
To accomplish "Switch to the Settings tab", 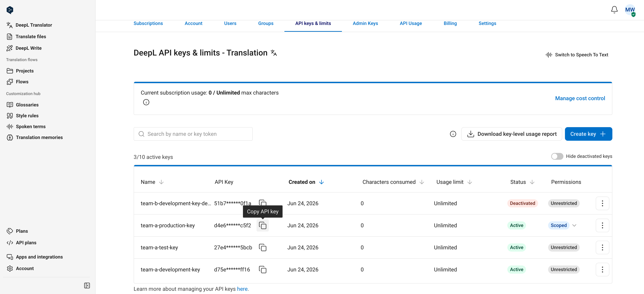I will pos(487,23).
